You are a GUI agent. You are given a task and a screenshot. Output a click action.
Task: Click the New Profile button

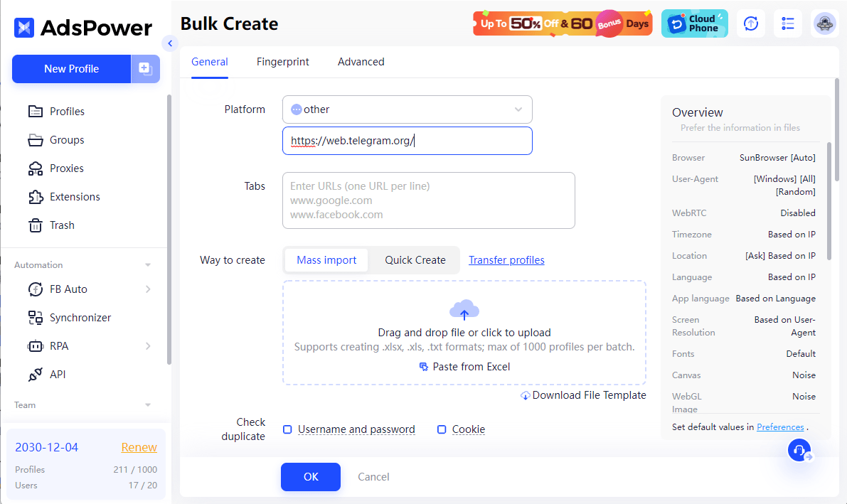coord(71,69)
